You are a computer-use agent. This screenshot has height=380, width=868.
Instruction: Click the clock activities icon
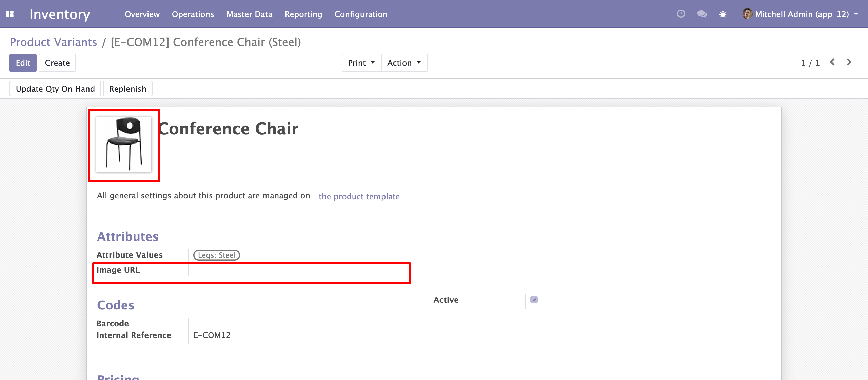coord(681,14)
